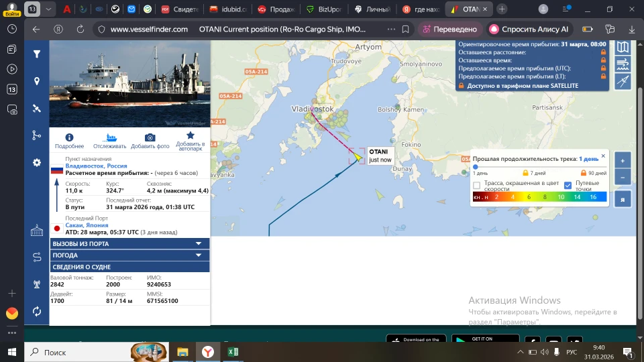Reload the page in browser
The image size is (644, 362).
(x=80, y=29)
